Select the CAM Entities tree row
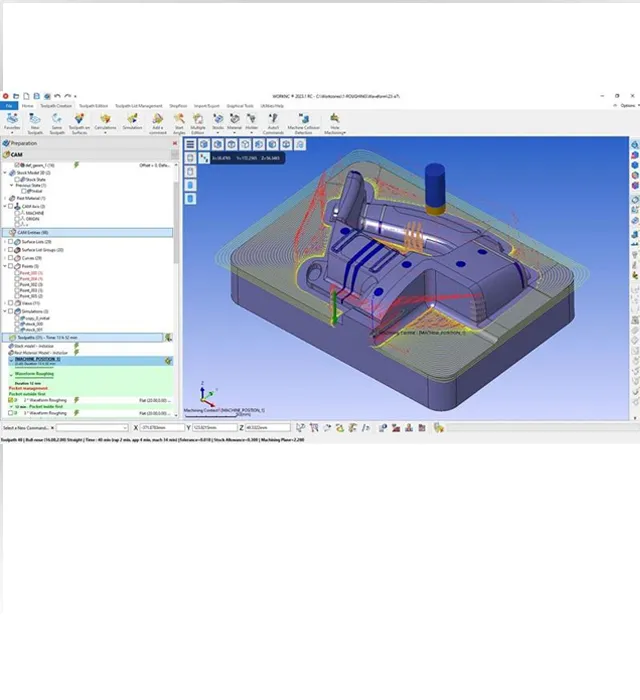The image size is (640, 700). (x=87, y=233)
